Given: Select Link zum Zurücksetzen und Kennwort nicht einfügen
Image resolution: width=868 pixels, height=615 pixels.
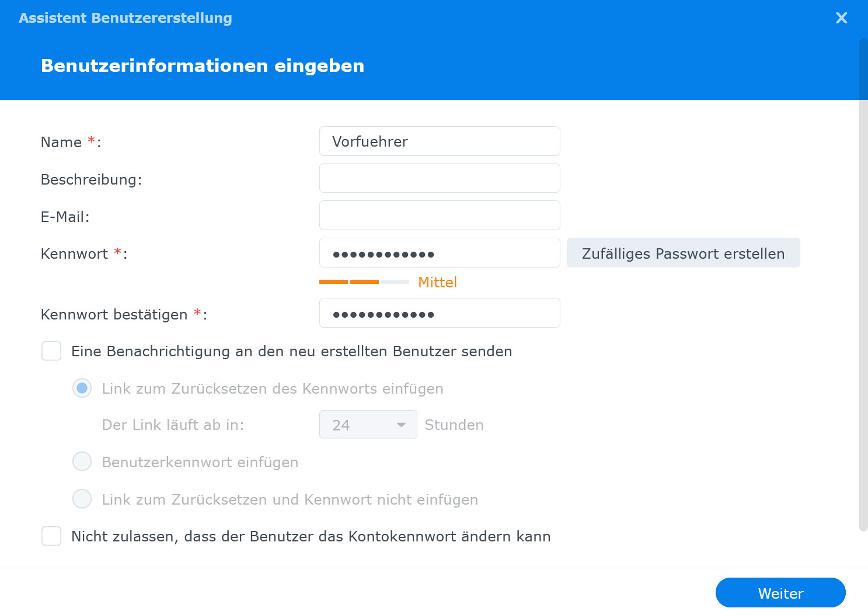Looking at the screenshot, I should point(82,499).
